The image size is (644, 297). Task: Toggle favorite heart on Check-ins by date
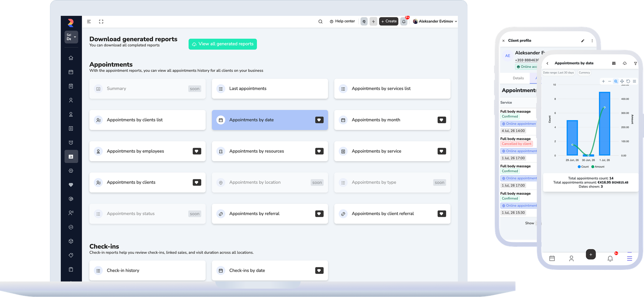(319, 270)
